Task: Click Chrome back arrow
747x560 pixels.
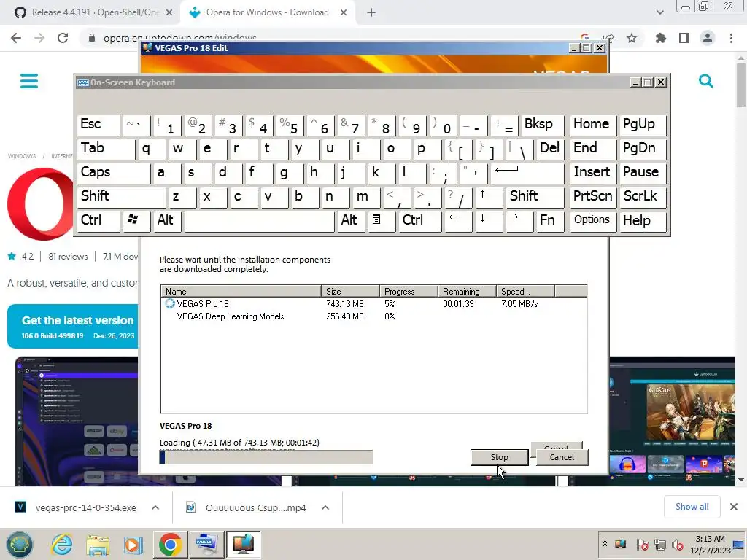Action: pyautogui.click(x=16, y=38)
